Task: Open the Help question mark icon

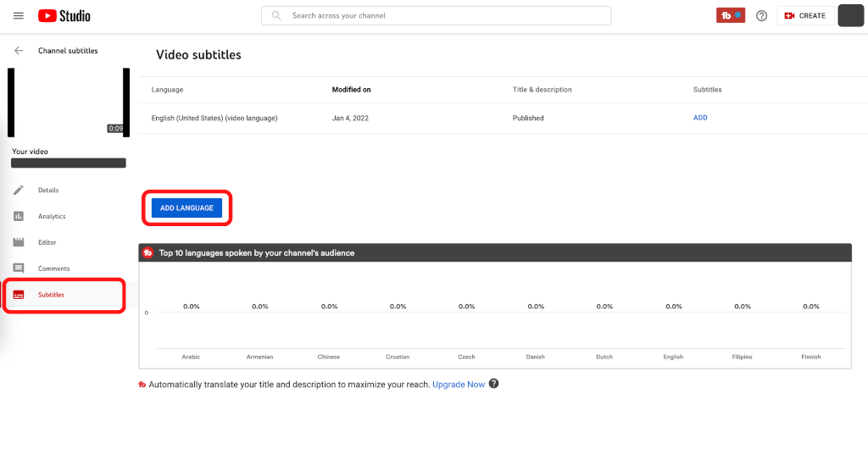Action: pos(761,15)
